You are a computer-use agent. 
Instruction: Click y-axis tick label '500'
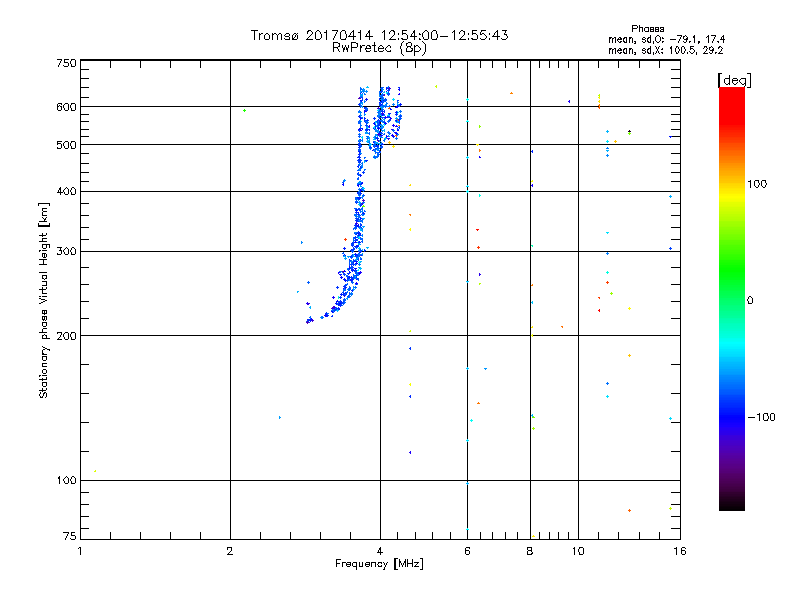(66, 145)
